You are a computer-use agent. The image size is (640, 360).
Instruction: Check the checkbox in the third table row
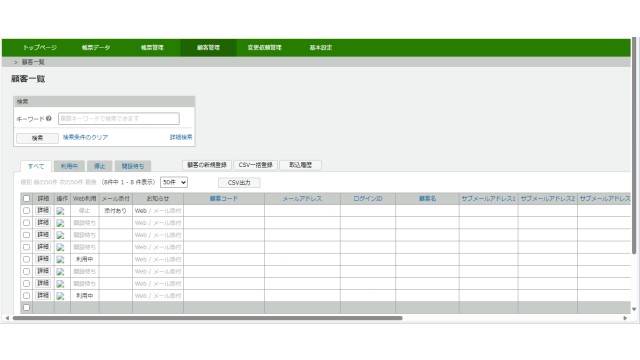(x=27, y=235)
